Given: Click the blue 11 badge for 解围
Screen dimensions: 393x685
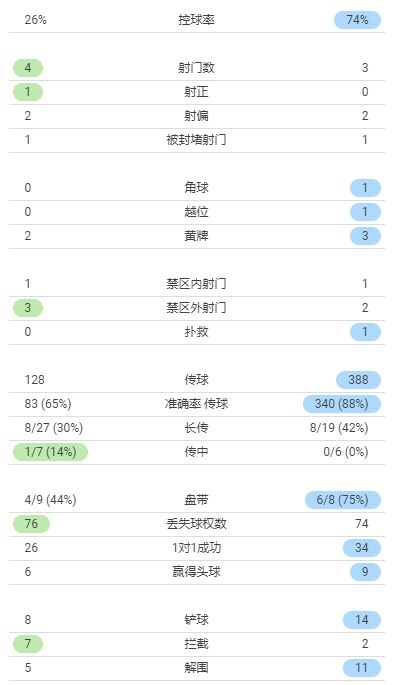Looking at the screenshot, I should (362, 668).
